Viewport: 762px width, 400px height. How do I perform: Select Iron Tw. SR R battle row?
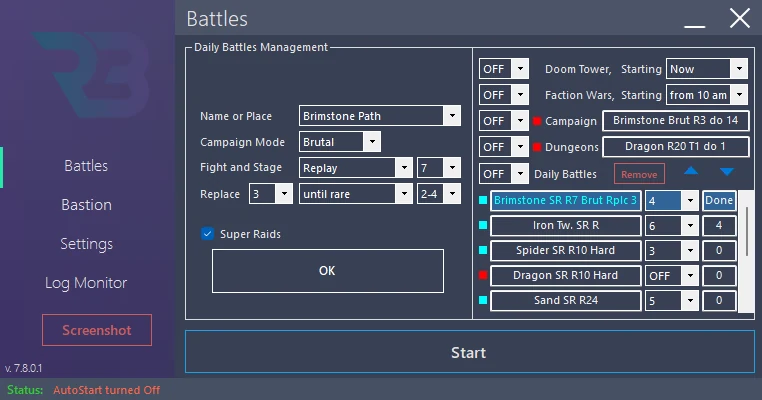pos(565,225)
